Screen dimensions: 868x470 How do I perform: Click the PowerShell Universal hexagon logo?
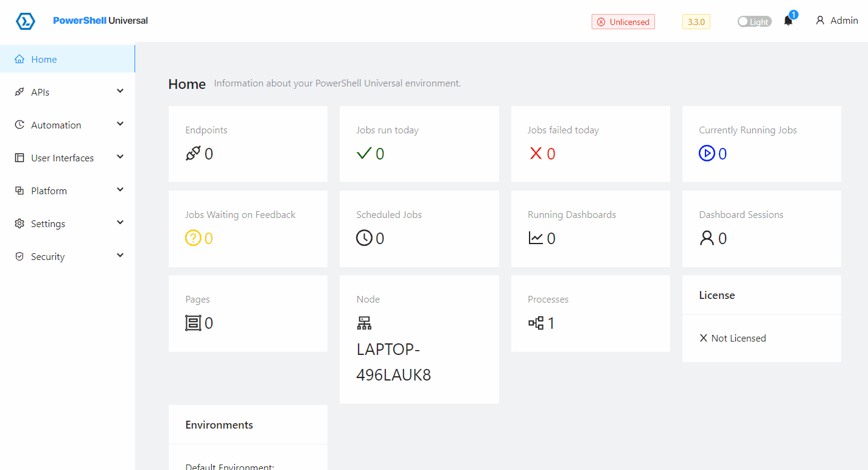(x=26, y=21)
